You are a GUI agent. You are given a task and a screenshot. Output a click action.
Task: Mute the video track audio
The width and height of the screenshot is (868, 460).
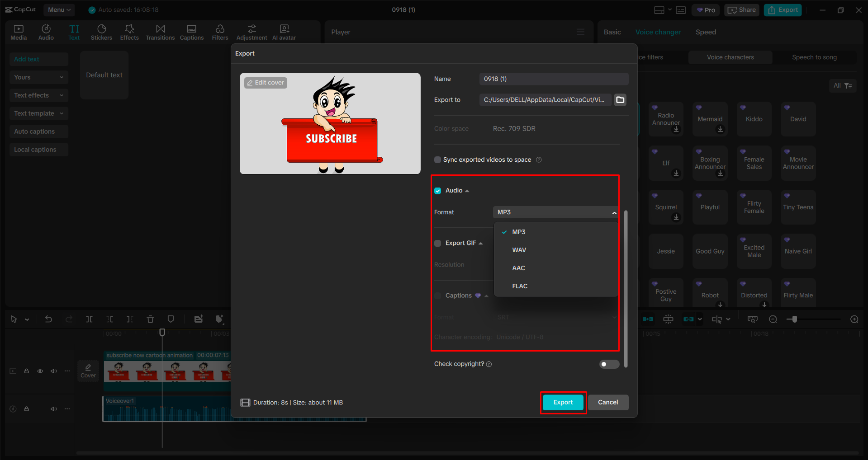click(x=54, y=371)
